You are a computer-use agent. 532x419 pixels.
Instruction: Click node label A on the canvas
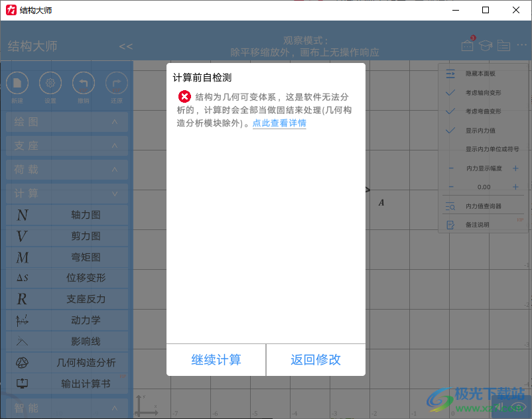[381, 203]
